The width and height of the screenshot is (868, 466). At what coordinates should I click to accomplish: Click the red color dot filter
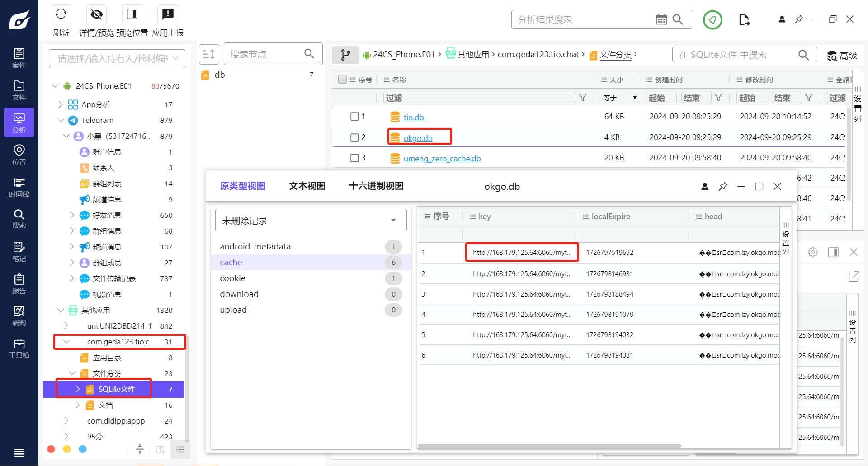point(51,449)
